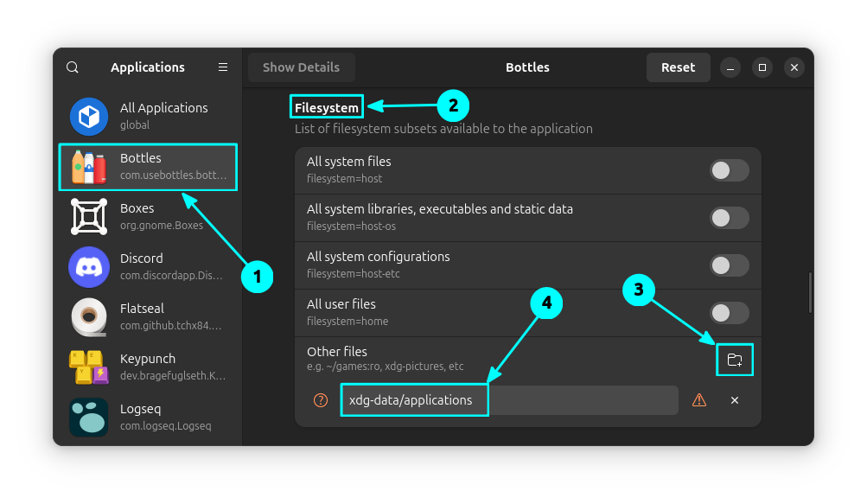867x504 pixels.
Task: Enable the All system files permission
Action: point(729,170)
